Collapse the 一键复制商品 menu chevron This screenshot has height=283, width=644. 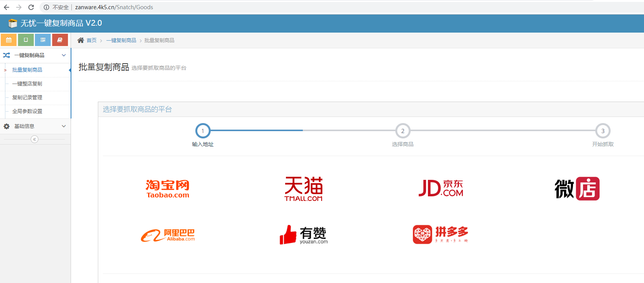point(64,55)
